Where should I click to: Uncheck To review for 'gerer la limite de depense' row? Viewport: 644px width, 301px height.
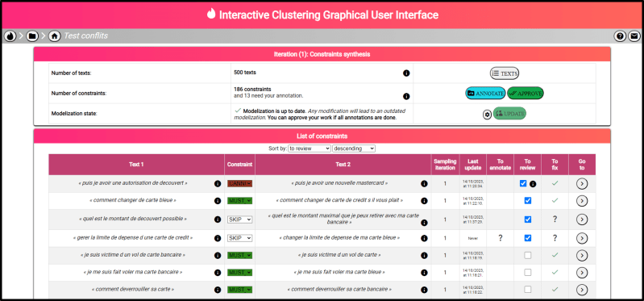pos(528,238)
